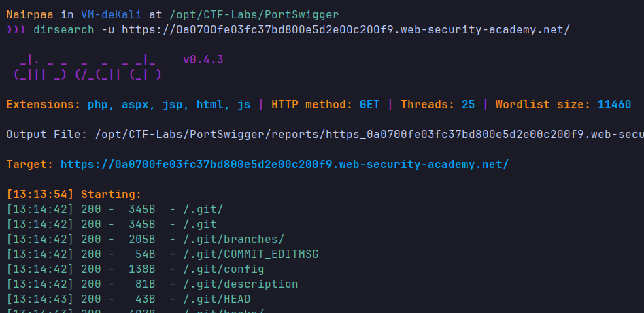
Task: Click the Threads value 25
Action: tap(468, 105)
